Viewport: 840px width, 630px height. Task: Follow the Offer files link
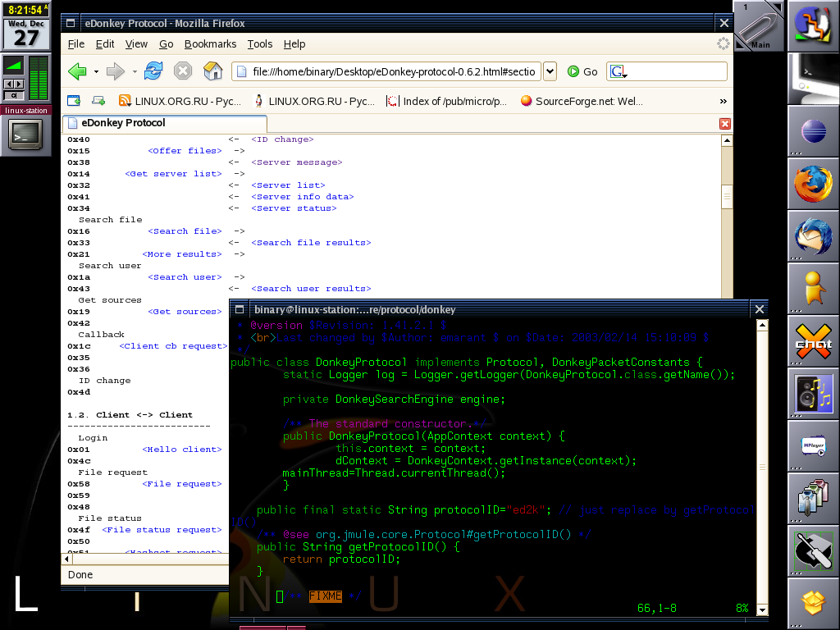tap(185, 151)
